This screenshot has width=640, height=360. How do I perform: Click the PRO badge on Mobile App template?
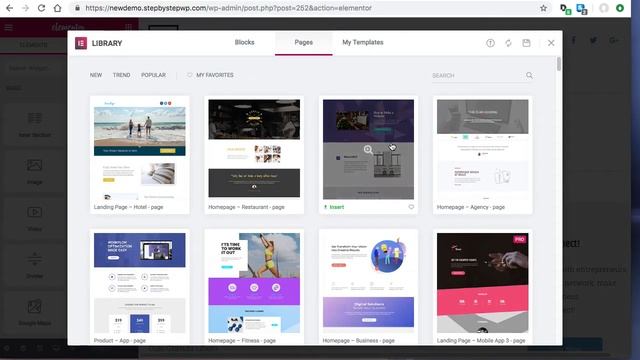pos(519,239)
